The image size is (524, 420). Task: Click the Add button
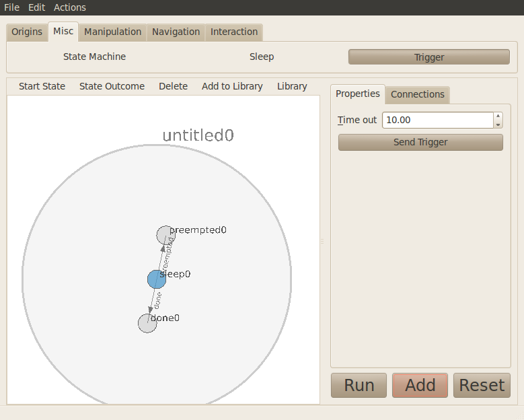420,385
